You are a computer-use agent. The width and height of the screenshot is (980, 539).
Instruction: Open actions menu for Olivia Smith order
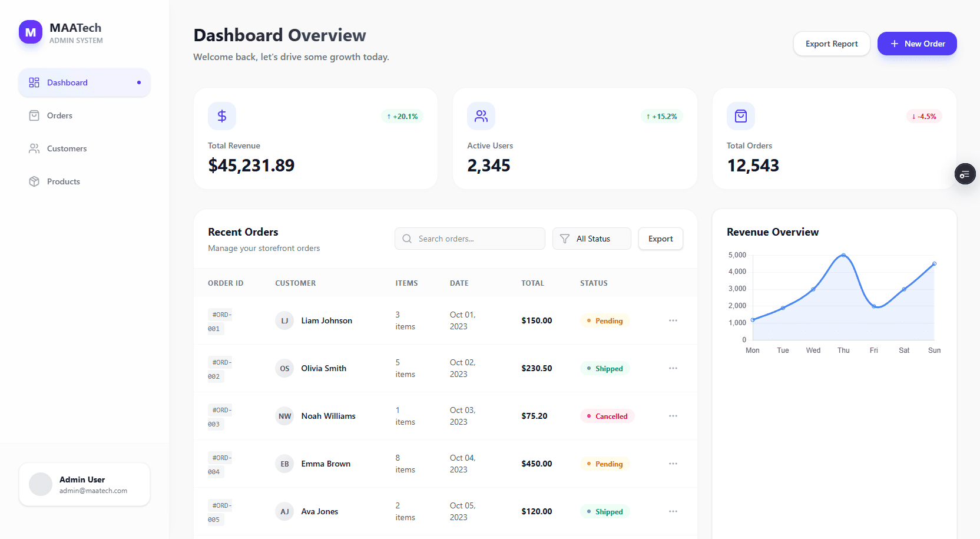673,368
